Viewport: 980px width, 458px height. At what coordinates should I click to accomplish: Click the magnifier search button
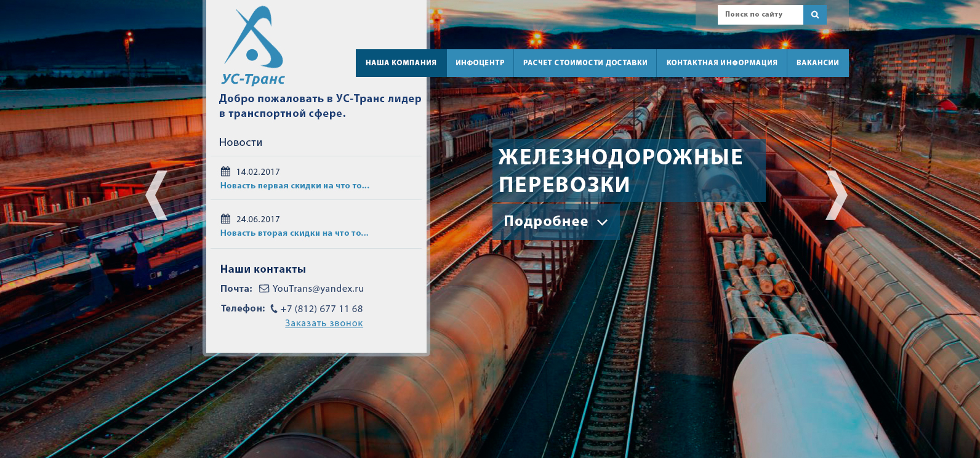[815, 15]
